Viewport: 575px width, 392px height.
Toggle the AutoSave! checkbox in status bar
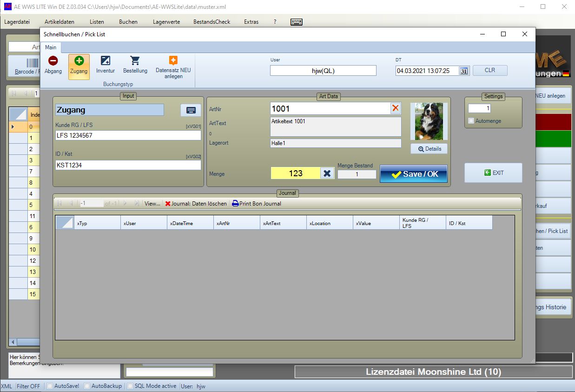[x=50, y=386]
